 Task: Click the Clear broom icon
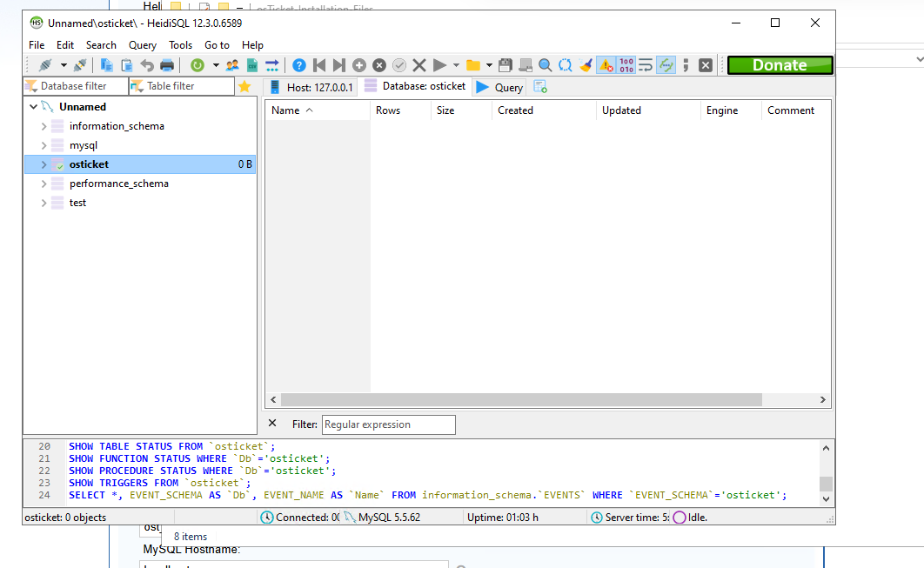(586, 65)
